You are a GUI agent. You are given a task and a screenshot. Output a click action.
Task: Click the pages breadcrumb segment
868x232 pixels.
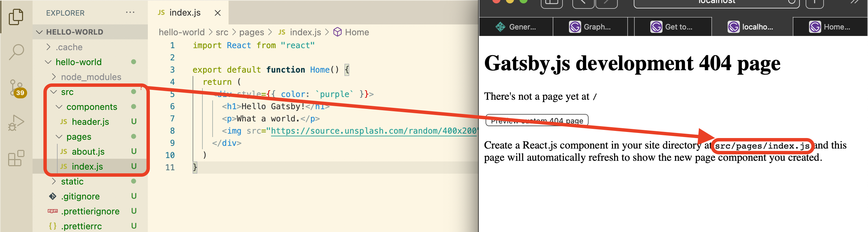[x=252, y=32]
